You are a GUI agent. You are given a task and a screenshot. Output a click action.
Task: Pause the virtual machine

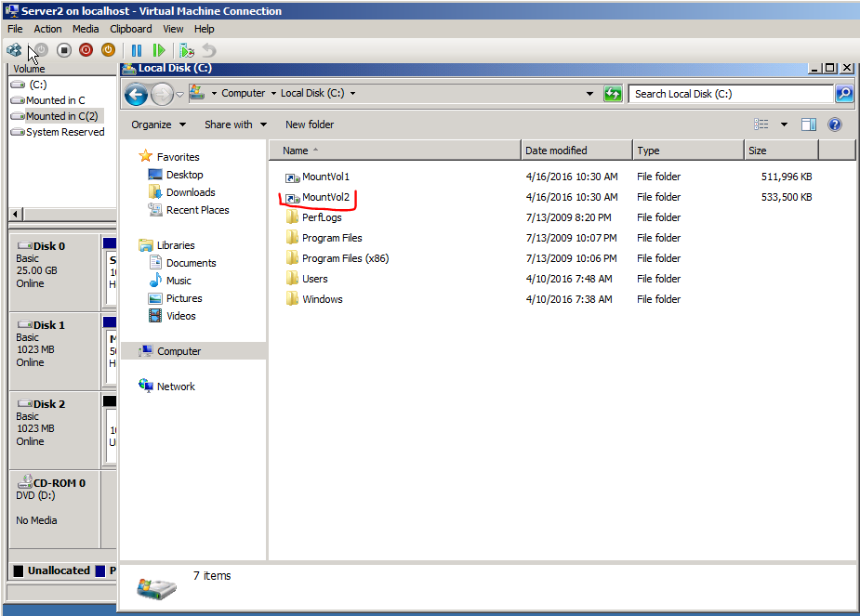tap(137, 50)
